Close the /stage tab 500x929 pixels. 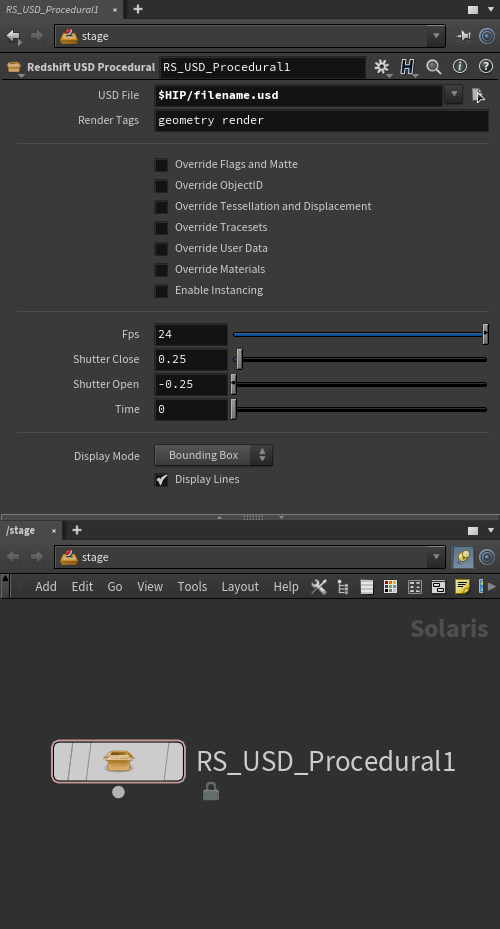tap(54, 531)
